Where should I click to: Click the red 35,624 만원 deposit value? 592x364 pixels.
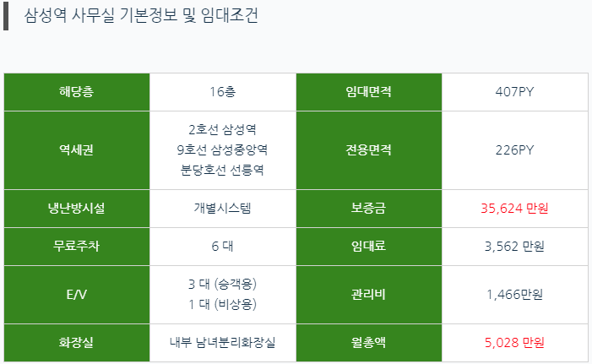point(514,209)
